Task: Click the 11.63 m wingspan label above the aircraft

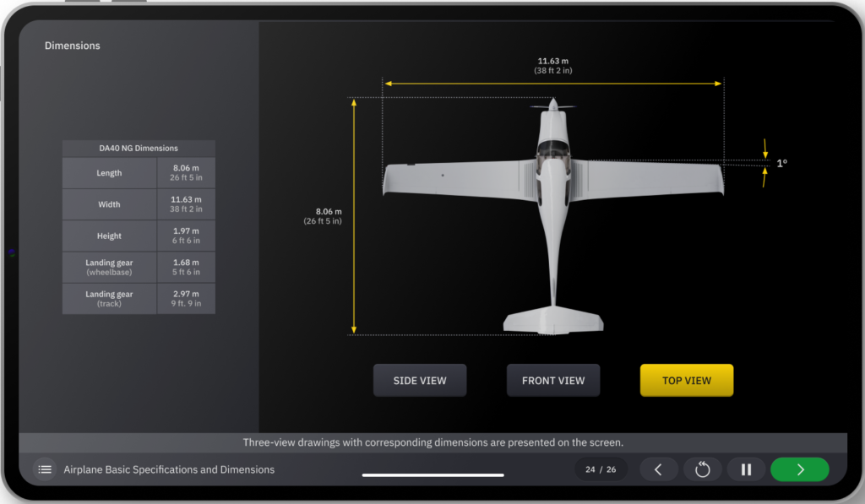Action: tap(553, 66)
